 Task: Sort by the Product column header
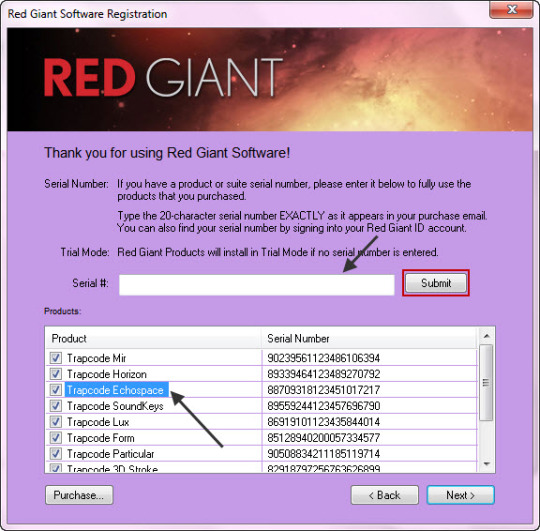153,339
